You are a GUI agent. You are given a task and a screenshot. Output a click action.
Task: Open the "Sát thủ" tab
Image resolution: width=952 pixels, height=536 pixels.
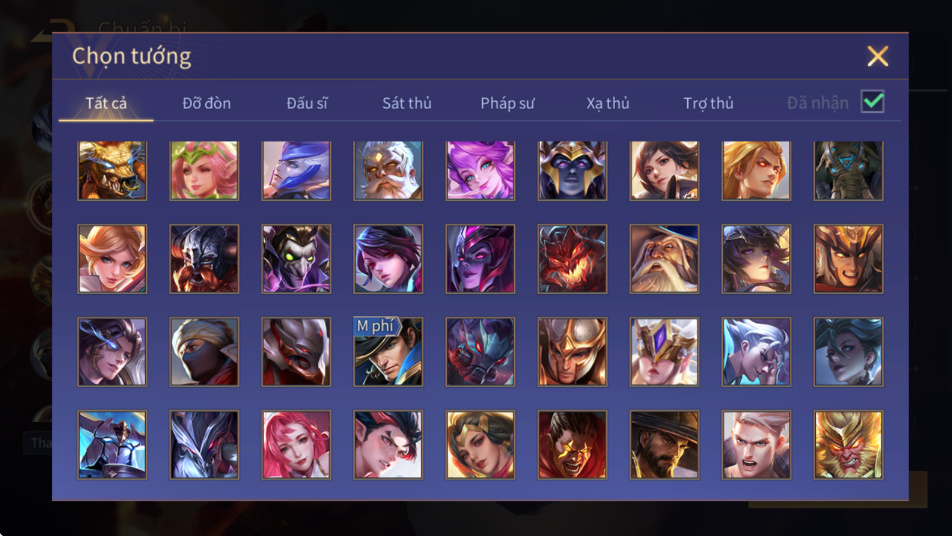(x=407, y=103)
